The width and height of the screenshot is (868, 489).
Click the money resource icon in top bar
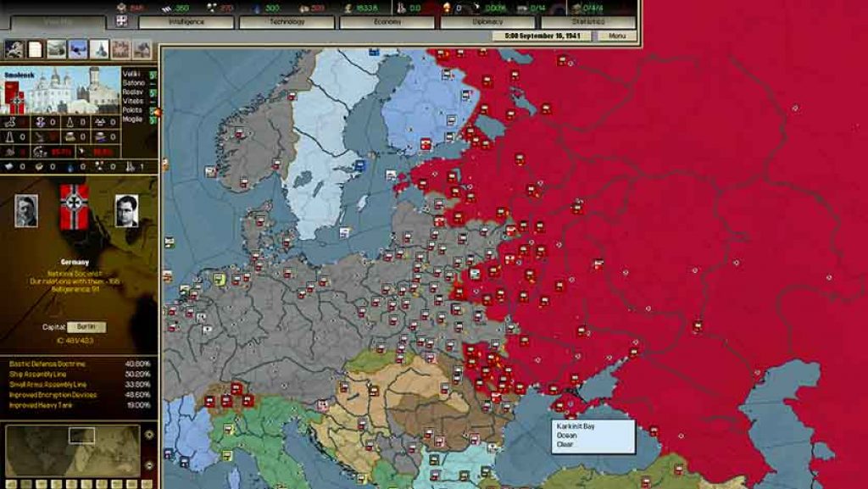click(x=348, y=7)
